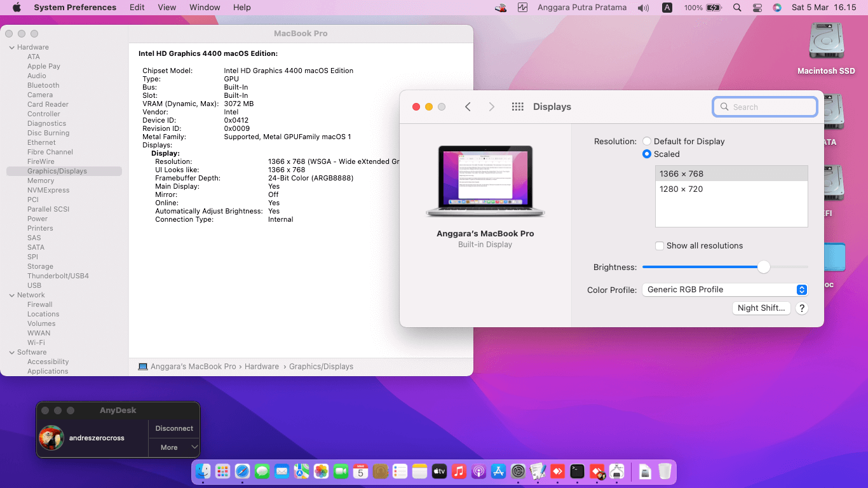Screen dimensions: 868x488
Task: Select the Scaled resolution radio button
Action: coord(647,154)
